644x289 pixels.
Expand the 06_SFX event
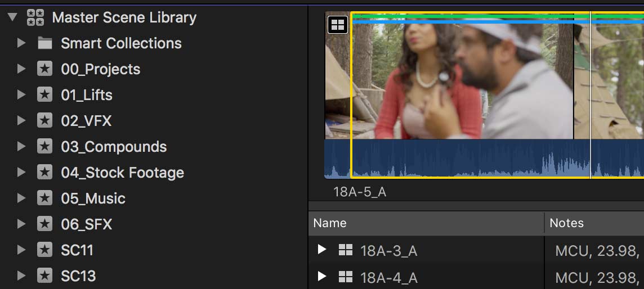(21, 224)
